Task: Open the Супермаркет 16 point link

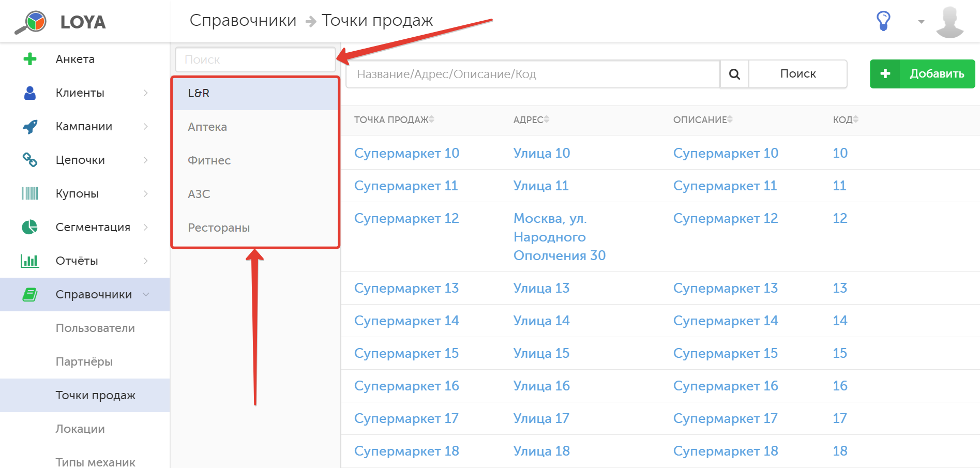Action: 406,386
